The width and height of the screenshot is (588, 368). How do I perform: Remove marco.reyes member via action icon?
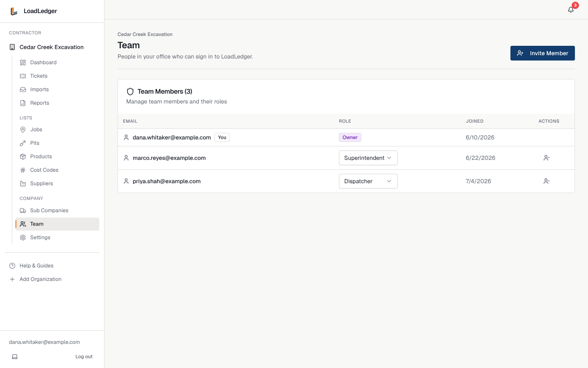[x=547, y=158]
